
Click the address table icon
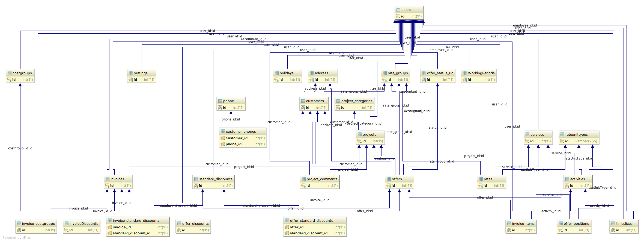tap(312, 73)
